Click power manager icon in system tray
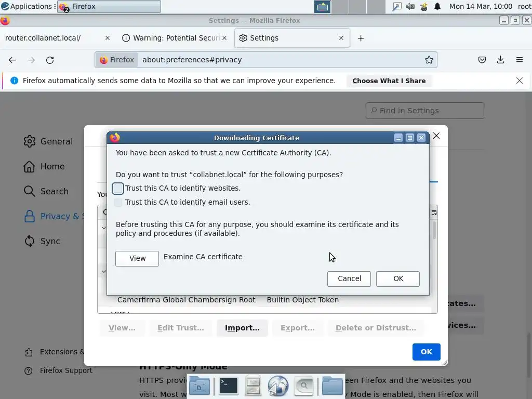This screenshot has height=399, width=532. [423, 7]
